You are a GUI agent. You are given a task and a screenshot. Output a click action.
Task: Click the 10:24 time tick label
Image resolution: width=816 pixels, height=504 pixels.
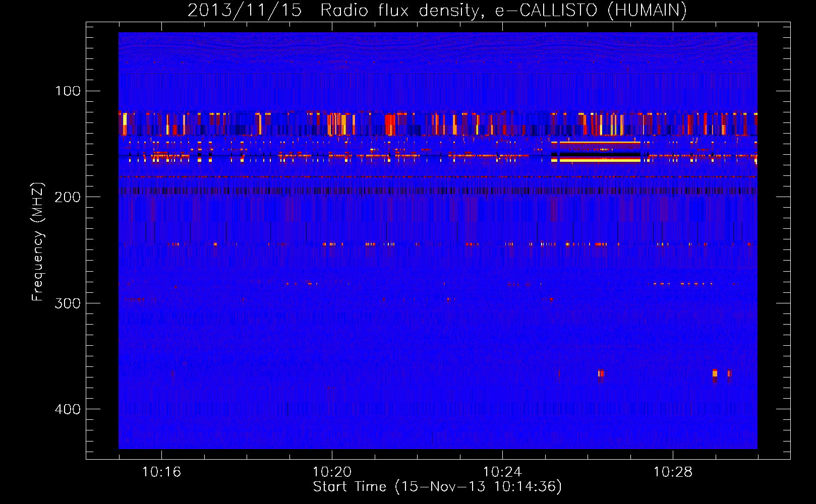click(x=502, y=472)
